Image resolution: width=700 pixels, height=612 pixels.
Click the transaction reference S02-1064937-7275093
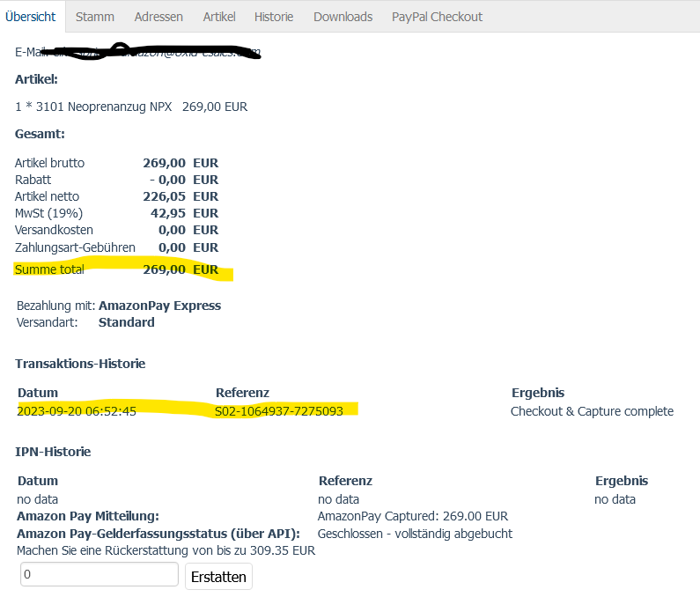pos(278,411)
